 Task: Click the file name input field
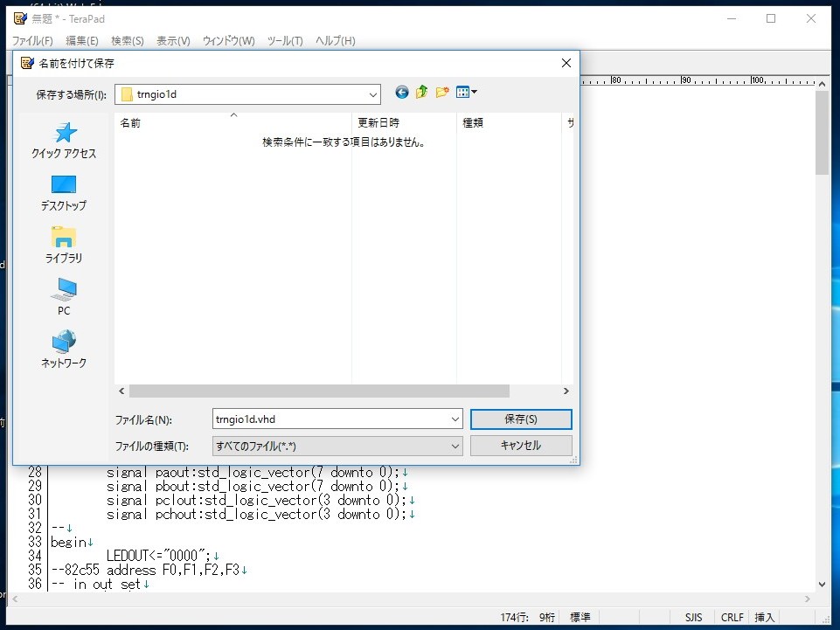coord(330,419)
